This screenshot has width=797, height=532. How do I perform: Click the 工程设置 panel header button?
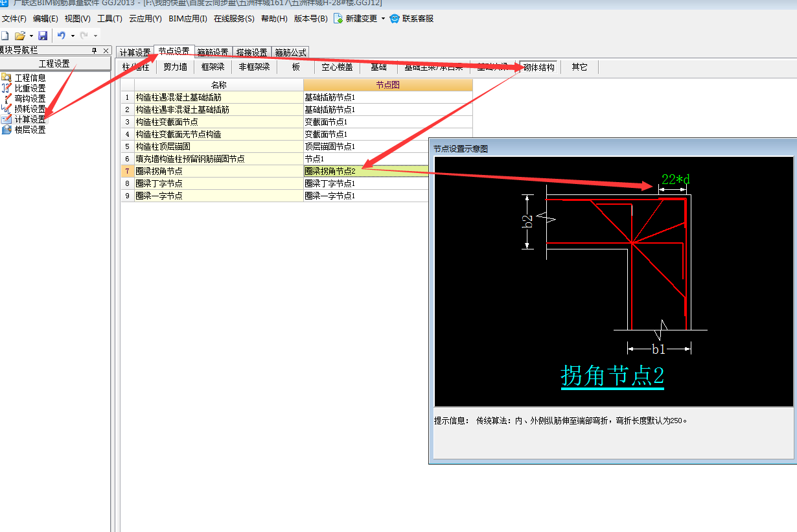coord(55,64)
